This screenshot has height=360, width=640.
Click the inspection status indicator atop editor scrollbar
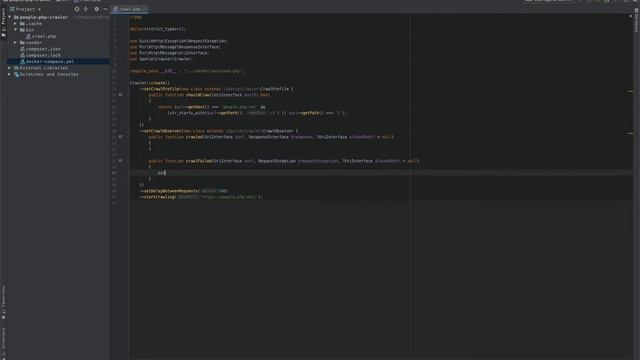pyautogui.click(x=630, y=16)
